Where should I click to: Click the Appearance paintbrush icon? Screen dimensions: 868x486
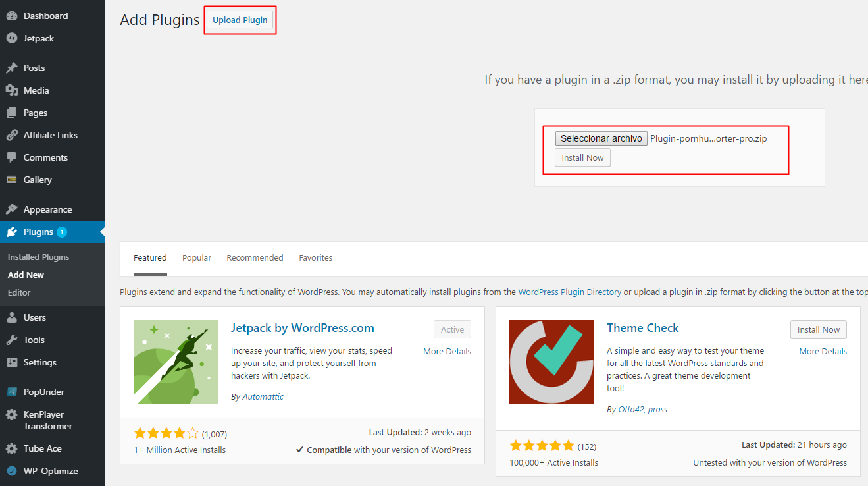(12, 209)
